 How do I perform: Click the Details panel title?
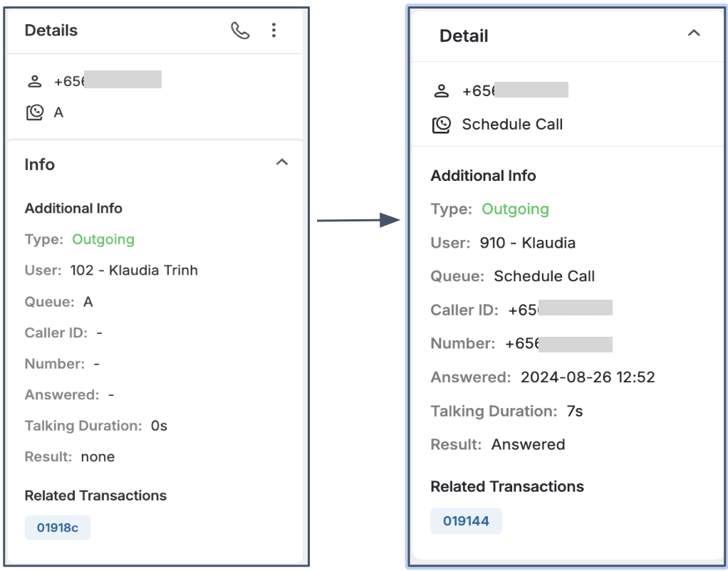click(51, 30)
